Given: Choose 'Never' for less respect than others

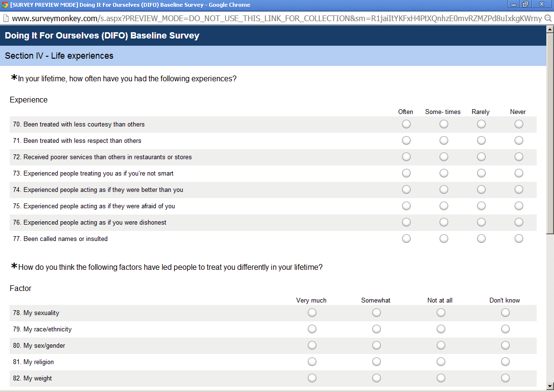Looking at the screenshot, I should coord(518,140).
